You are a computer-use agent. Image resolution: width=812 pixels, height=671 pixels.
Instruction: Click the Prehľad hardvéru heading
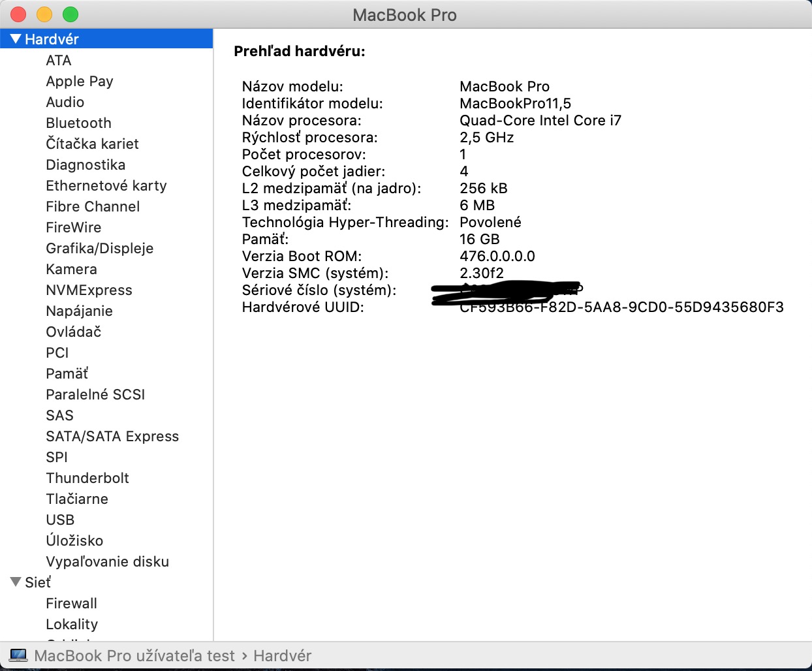(300, 51)
